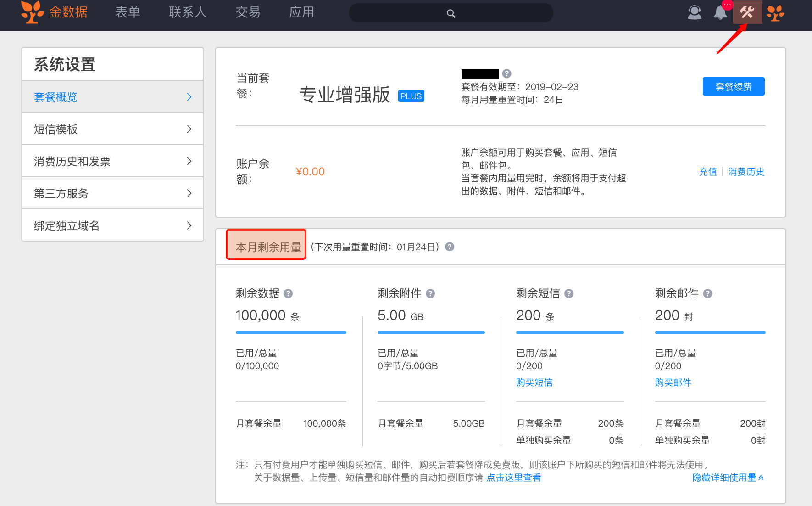Image resolution: width=812 pixels, height=506 pixels.
Task: Click chevron on 绑定独立域名 row
Action: [189, 225]
